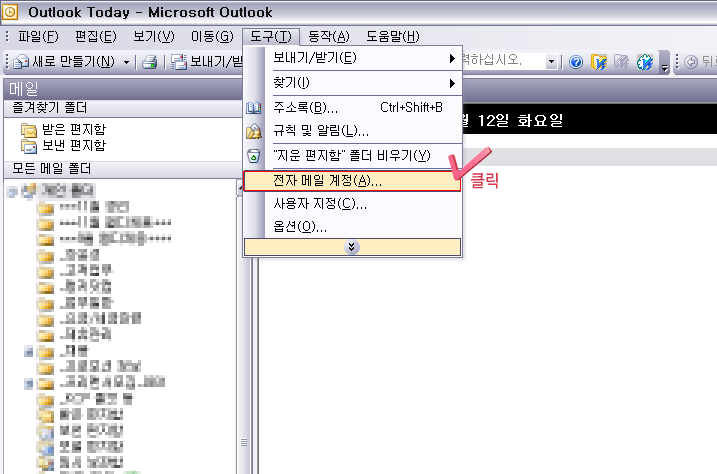Open the 이동(G) menu
The height and width of the screenshot is (474, 717).
coord(212,36)
